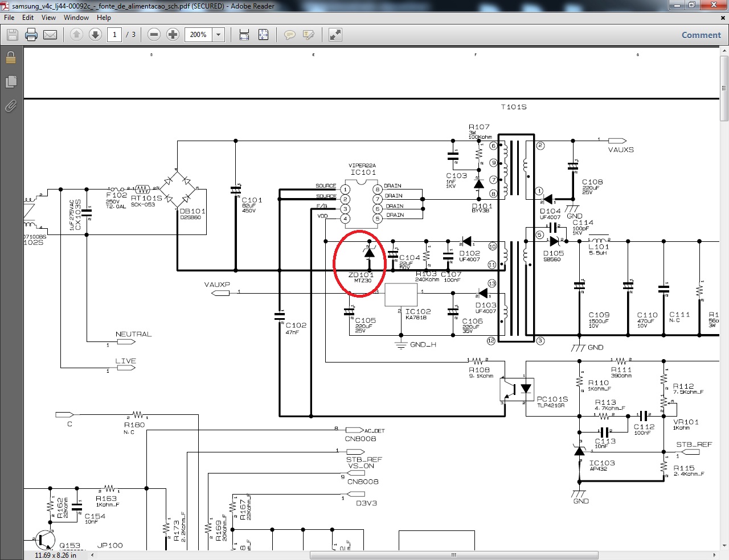Click the page number input field
The height and width of the screenshot is (560, 729).
coord(114,35)
